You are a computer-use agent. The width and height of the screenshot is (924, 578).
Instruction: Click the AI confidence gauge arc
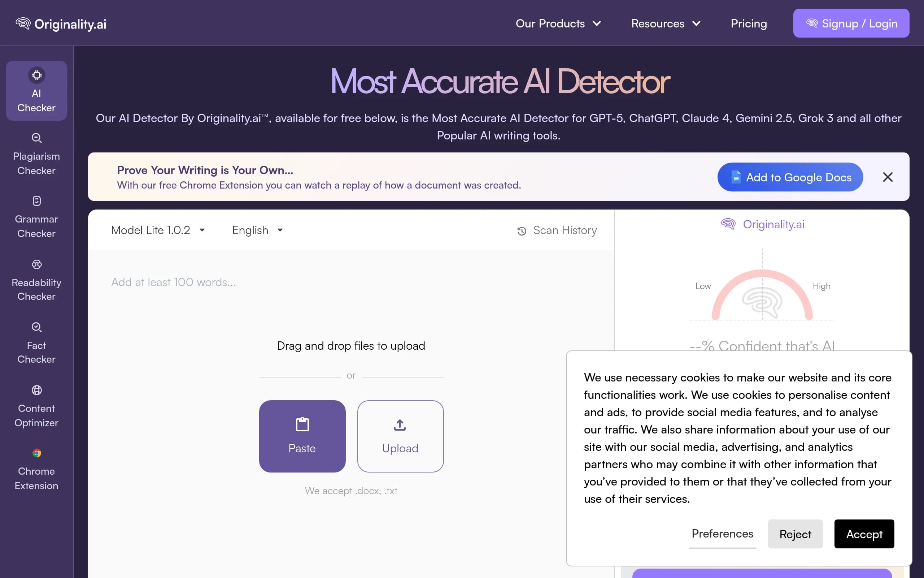click(x=762, y=294)
